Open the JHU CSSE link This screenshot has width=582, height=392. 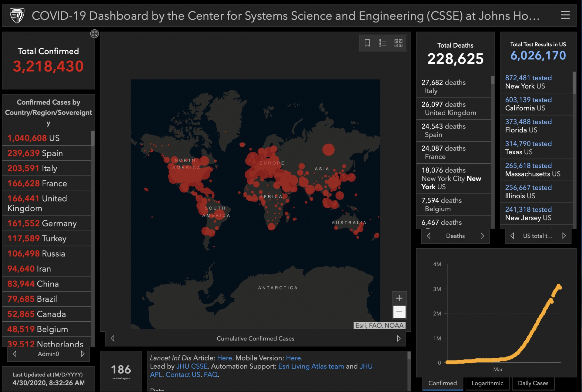click(192, 366)
